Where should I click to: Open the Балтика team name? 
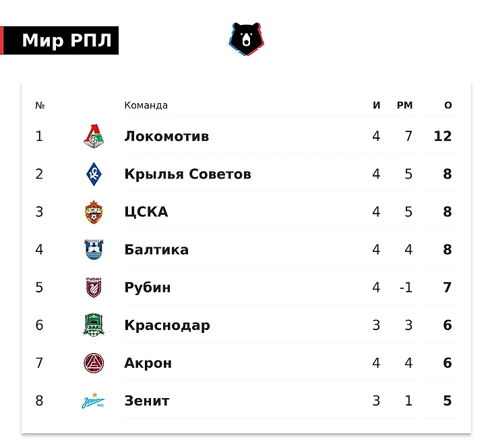(x=156, y=250)
